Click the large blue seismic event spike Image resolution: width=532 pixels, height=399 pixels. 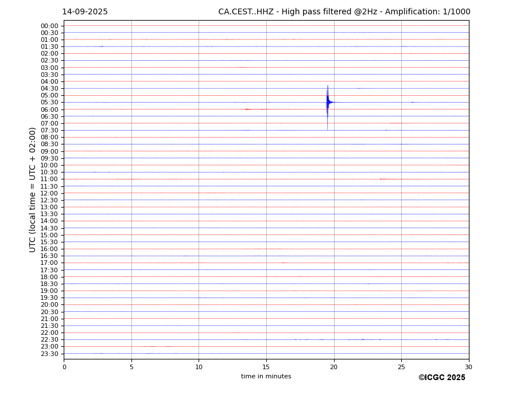(x=328, y=107)
